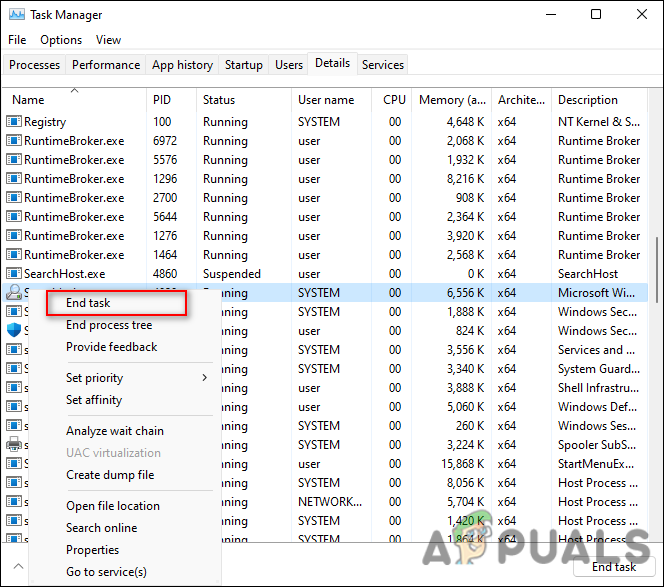Select the Suspended status cell
This screenshot has width=664, height=587.
click(x=232, y=274)
